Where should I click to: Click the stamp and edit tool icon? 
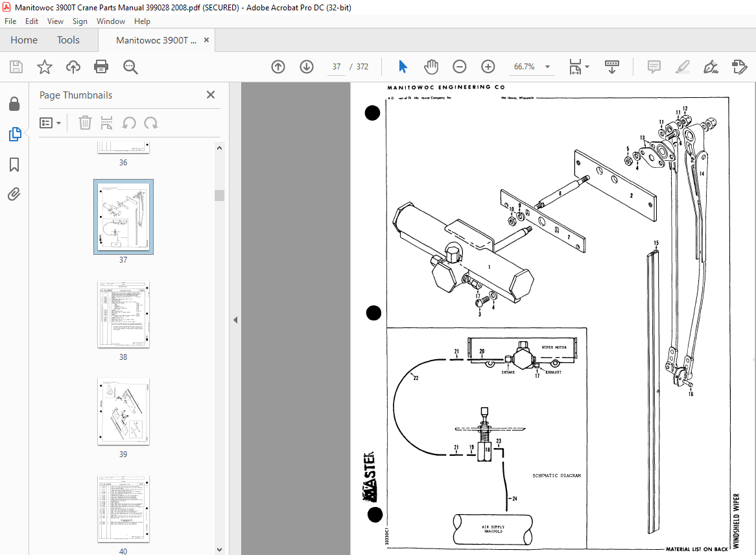739,67
